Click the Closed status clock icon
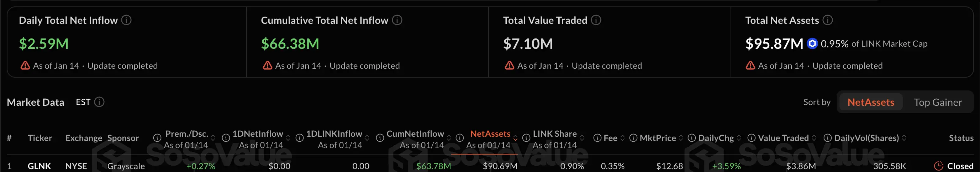980x172 pixels. pyautogui.click(x=938, y=166)
